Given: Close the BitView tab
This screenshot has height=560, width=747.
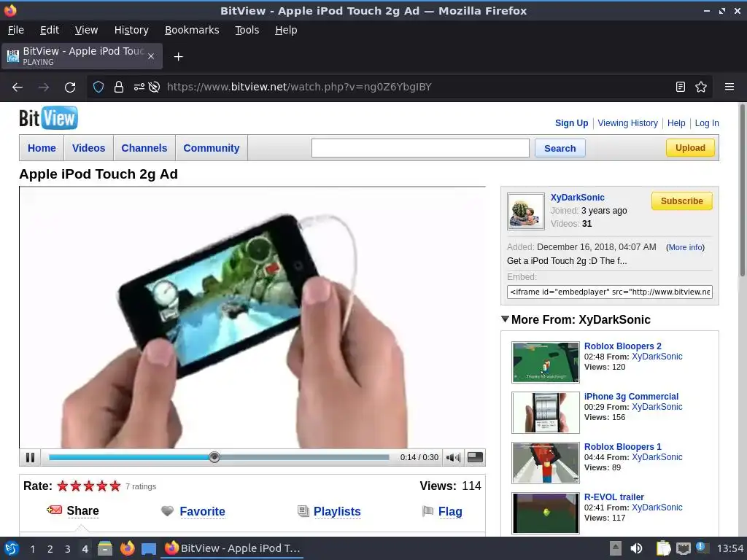Looking at the screenshot, I should click(x=150, y=56).
